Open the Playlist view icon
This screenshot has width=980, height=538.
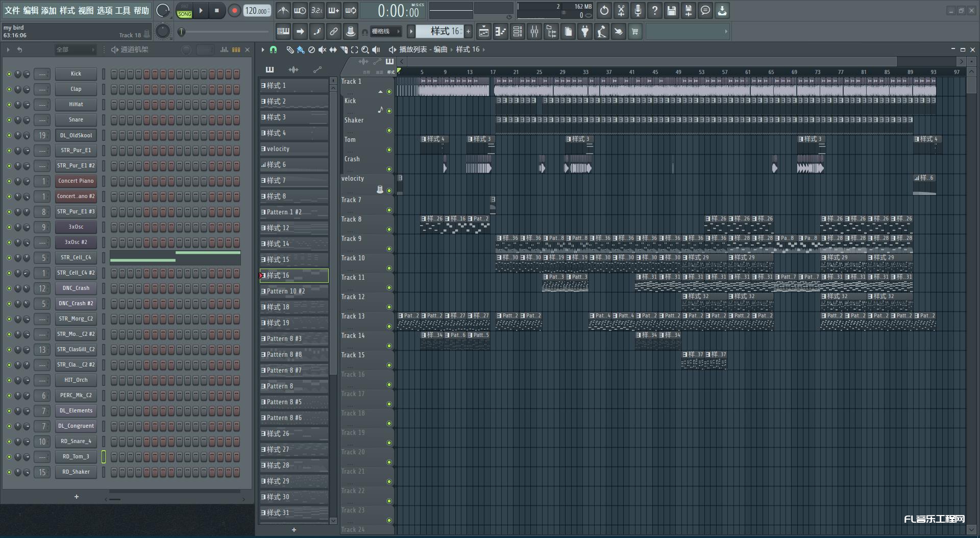coord(484,32)
